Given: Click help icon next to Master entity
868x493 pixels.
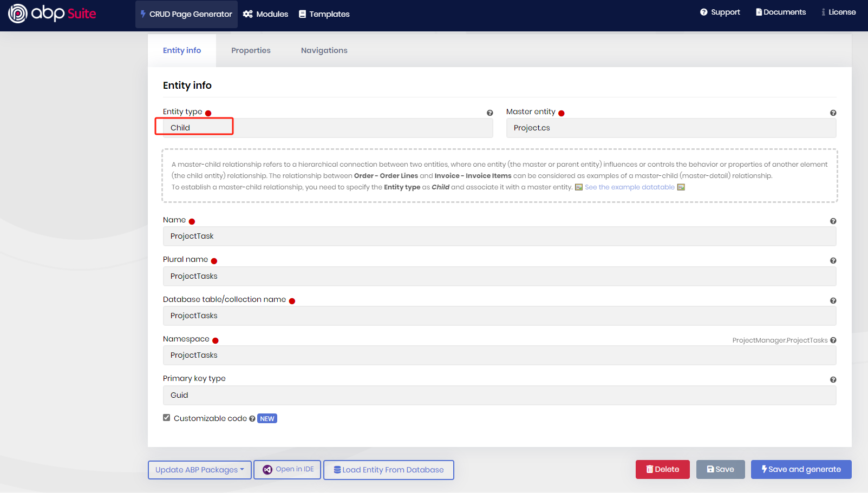Looking at the screenshot, I should click(x=833, y=113).
